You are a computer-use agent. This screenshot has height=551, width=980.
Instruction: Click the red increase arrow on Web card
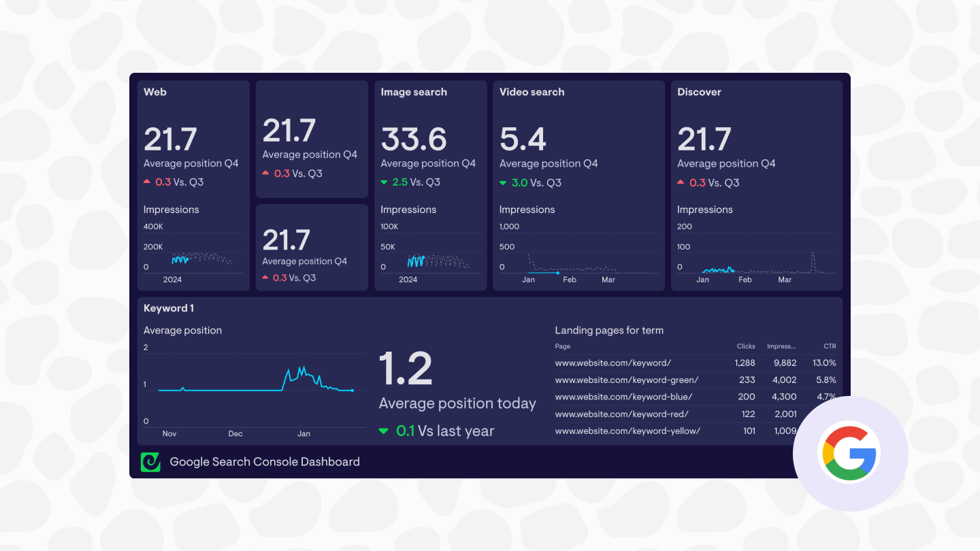tap(147, 180)
